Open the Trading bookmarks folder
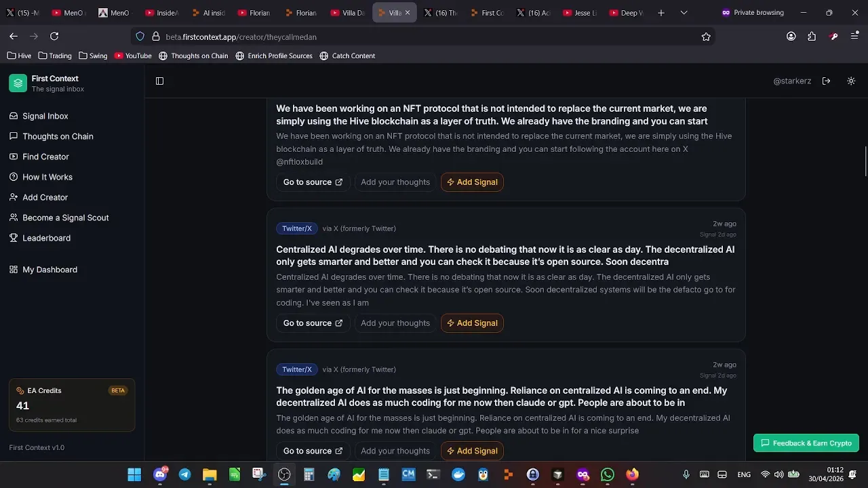This screenshot has width=868, height=488. point(55,56)
